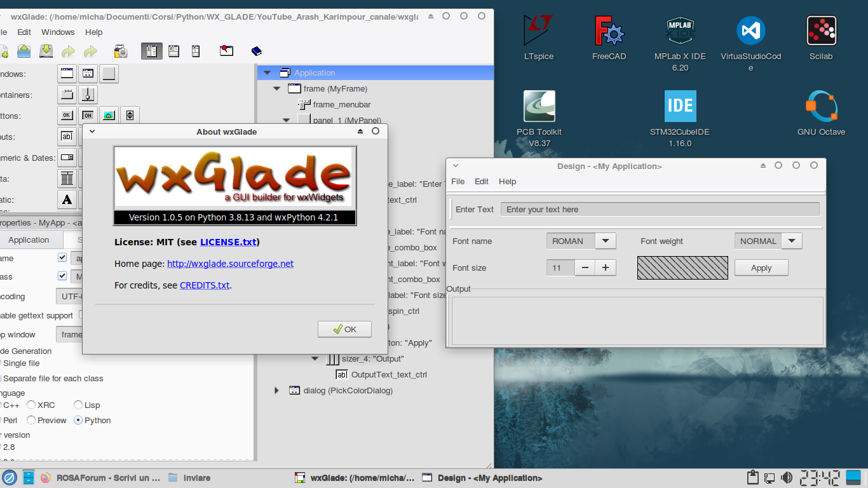Collapse the sizer_4 "Output" tree node
The height and width of the screenshot is (488, 868).
pos(315,359)
